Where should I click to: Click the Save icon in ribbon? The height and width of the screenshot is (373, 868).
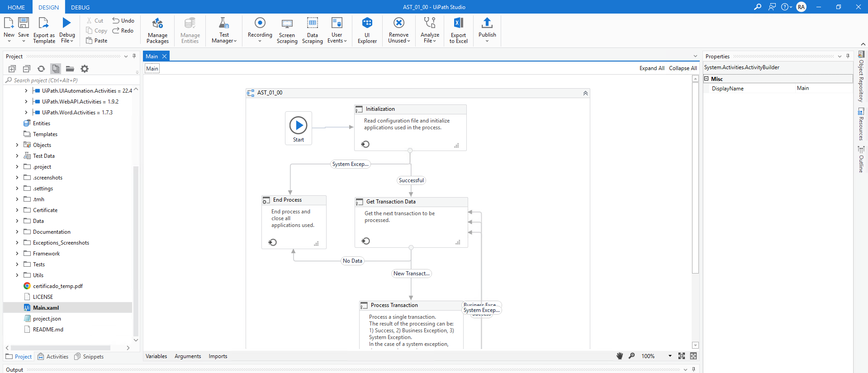[24, 23]
